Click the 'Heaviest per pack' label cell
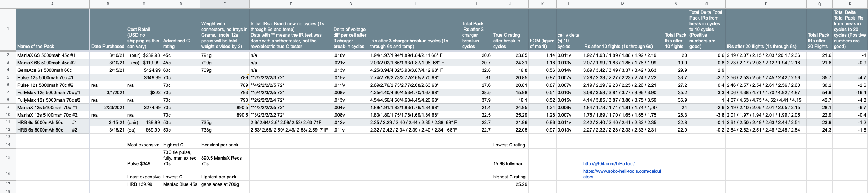 [x=224, y=145]
